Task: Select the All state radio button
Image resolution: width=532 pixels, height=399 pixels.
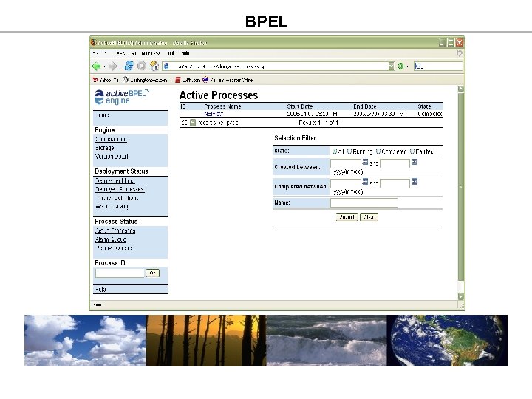Action: [335, 151]
